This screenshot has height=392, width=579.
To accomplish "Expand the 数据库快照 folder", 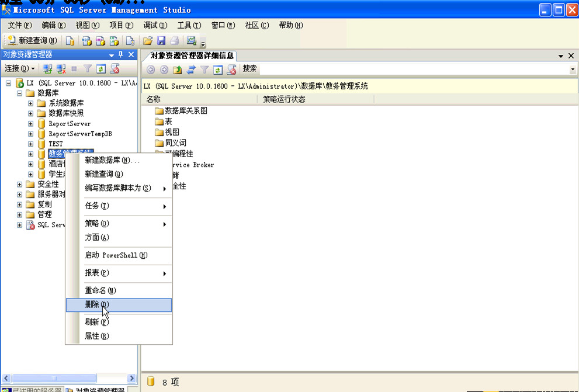I will coord(30,113).
